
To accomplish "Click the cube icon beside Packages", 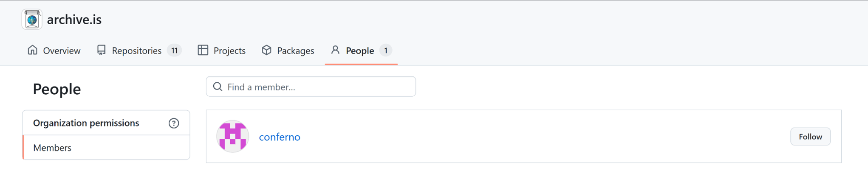I will (x=266, y=50).
